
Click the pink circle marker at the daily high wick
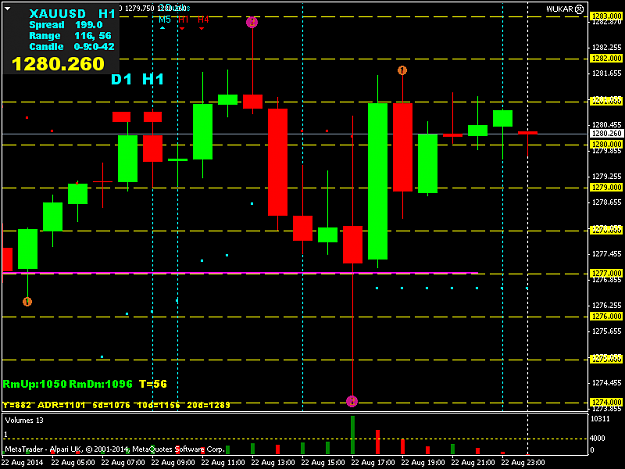click(252, 22)
